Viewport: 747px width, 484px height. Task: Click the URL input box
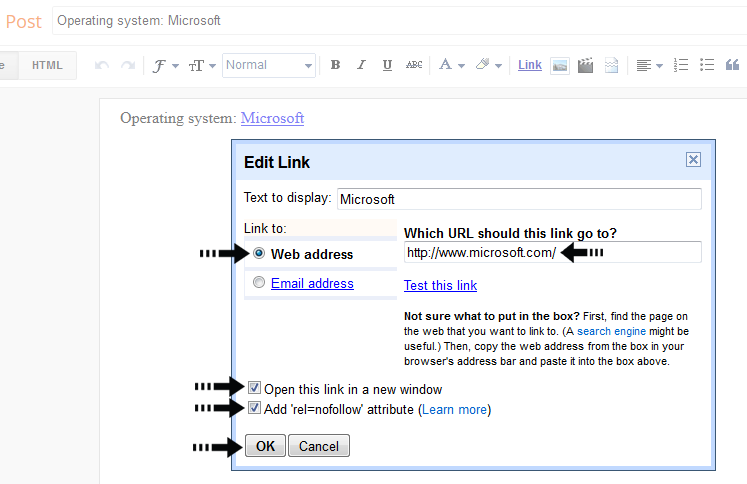(x=553, y=252)
